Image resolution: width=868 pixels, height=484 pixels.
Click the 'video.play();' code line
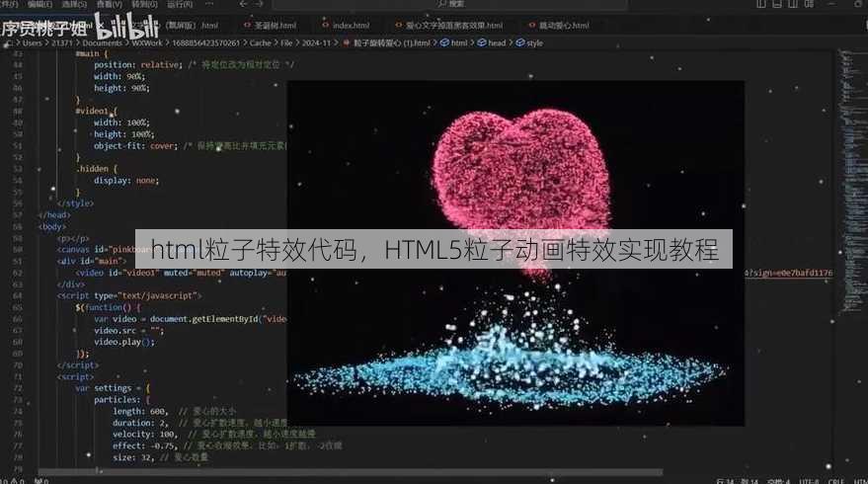[124, 342]
